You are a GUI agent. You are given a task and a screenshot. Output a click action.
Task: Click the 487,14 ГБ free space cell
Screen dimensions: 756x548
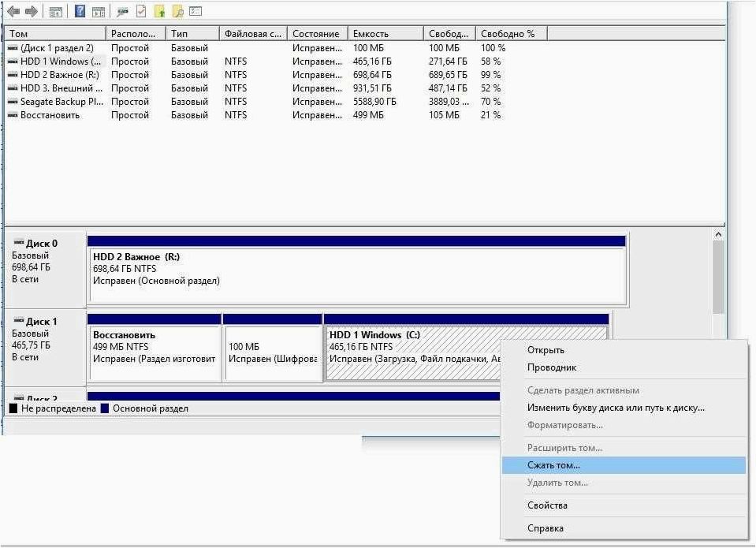tap(448, 88)
